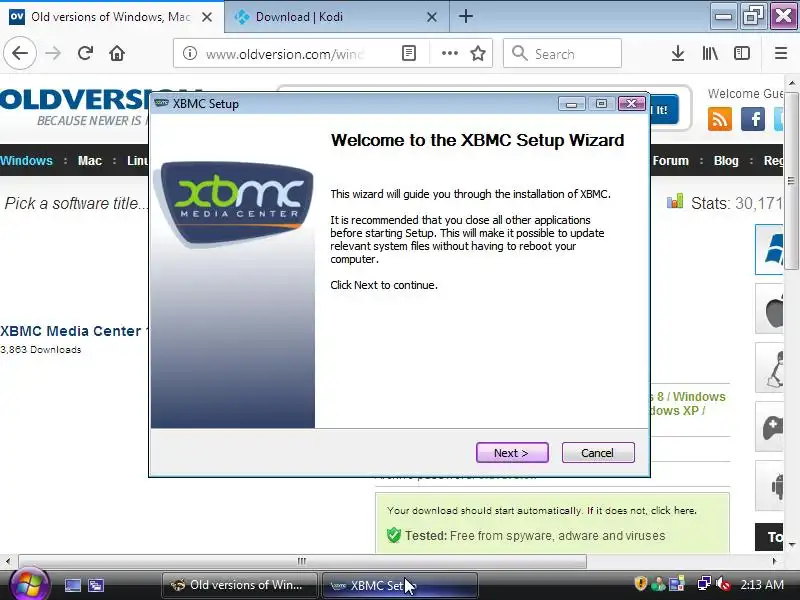Reload the current page

pyautogui.click(x=85, y=53)
